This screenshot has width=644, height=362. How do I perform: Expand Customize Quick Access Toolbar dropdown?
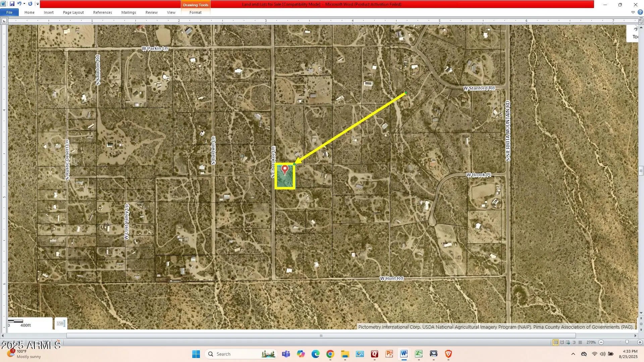(38, 4)
